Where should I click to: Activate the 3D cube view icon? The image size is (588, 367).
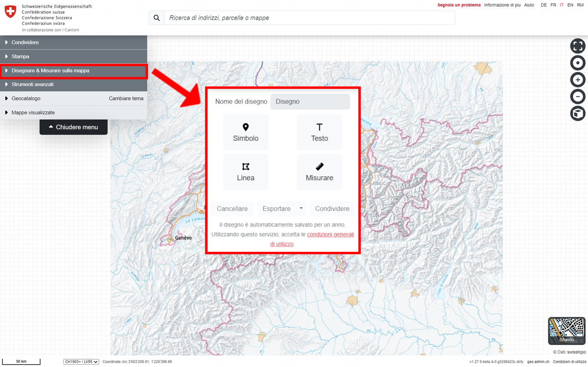point(577,114)
